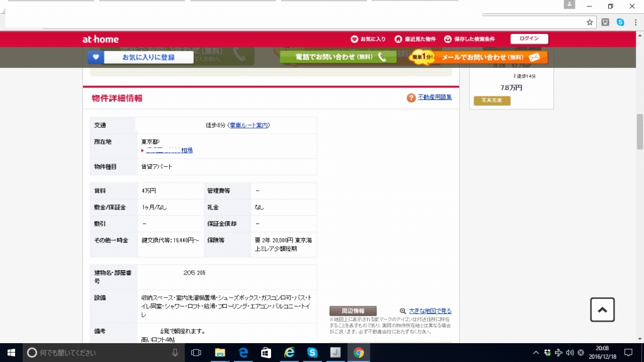Open 最近見た物件 recently viewed properties

(x=415, y=39)
